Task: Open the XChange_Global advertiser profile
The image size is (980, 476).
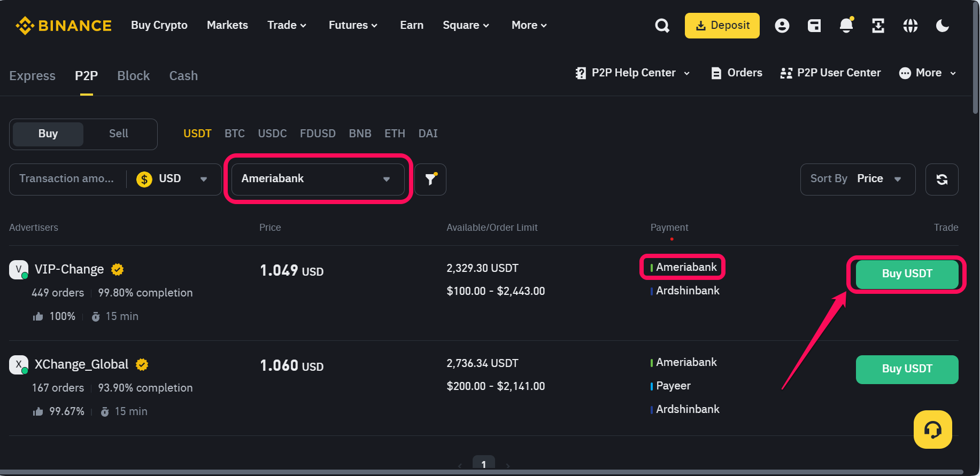Action: pos(81,365)
